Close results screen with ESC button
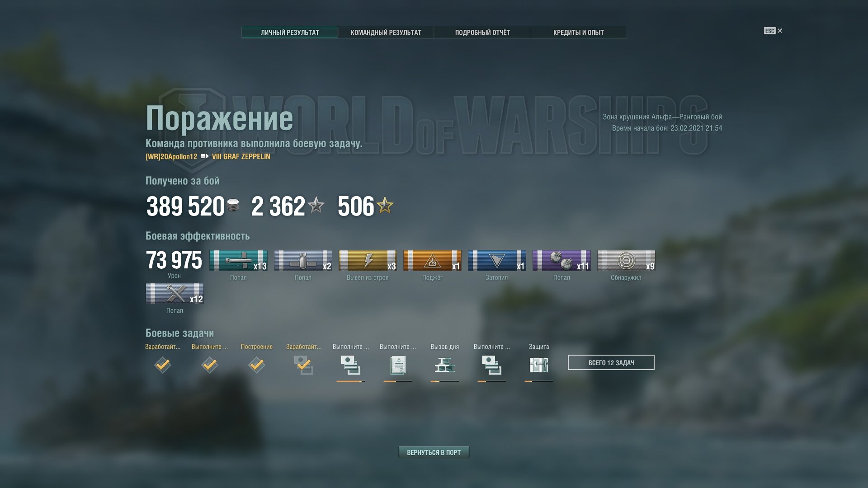The width and height of the screenshot is (868, 488). pyautogui.click(x=773, y=31)
